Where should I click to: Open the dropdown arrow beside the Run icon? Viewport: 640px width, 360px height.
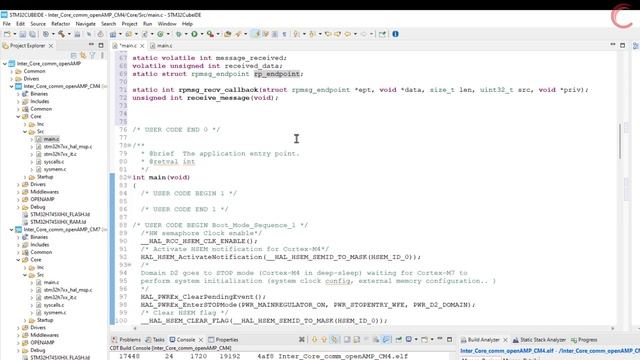(202, 34)
